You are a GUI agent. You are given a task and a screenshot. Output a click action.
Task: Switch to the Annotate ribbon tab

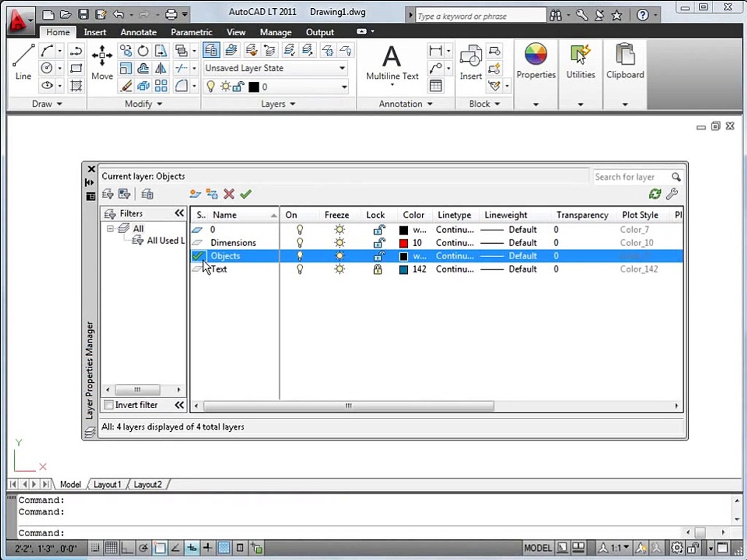(x=139, y=32)
